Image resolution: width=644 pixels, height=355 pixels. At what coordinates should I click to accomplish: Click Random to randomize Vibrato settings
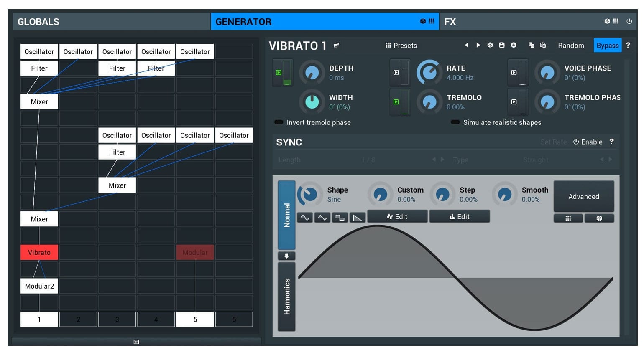pos(571,45)
